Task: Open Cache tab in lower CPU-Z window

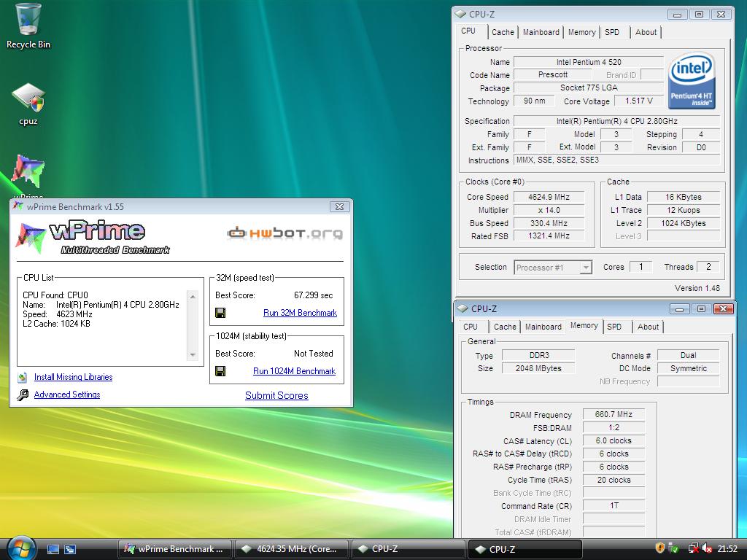Action: click(505, 327)
